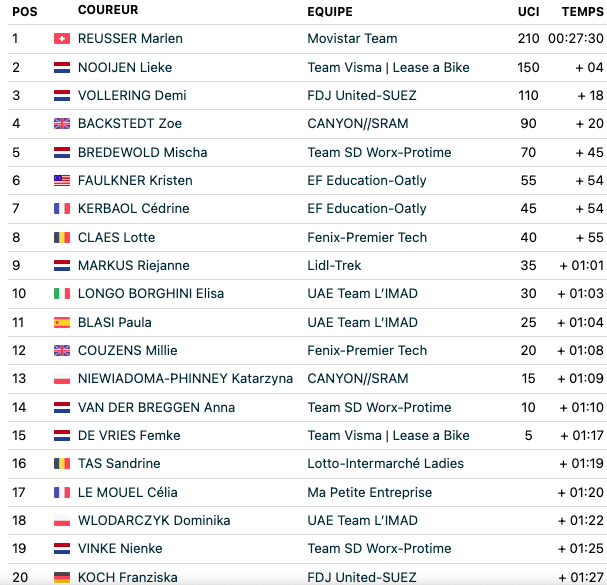
Task: Open the Lotto-Intermarché Ladies team link
Action: point(386,463)
